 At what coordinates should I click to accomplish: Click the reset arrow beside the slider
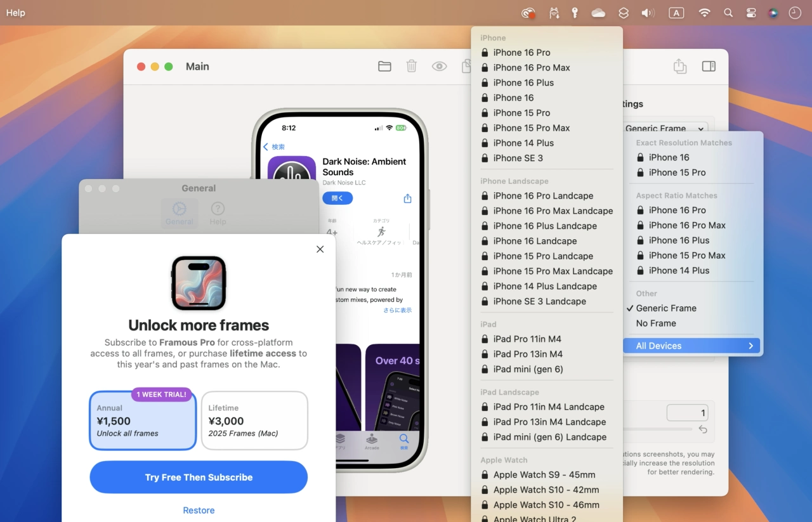click(x=702, y=429)
